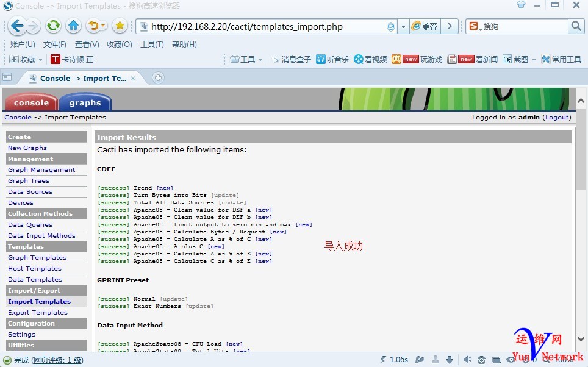Open address bar history dropdown arrow
This screenshot has height=367, width=588.
point(403,27)
